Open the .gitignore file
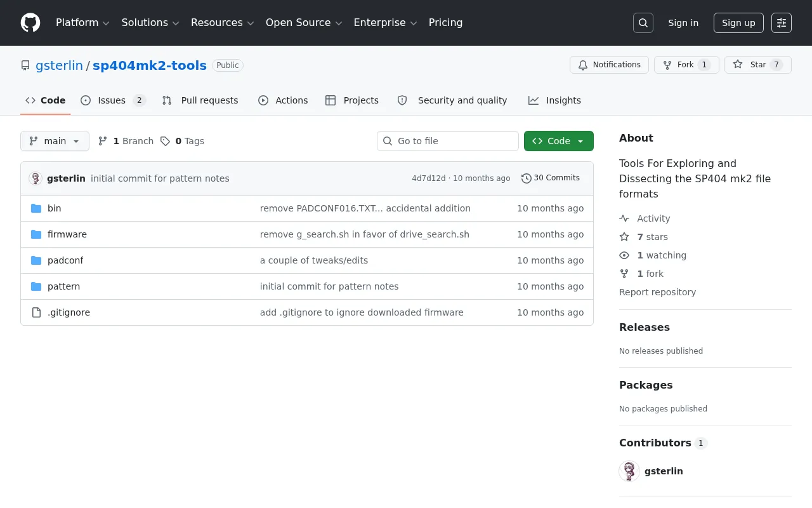The height and width of the screenshot is (508, 812). tap(69, 312)
